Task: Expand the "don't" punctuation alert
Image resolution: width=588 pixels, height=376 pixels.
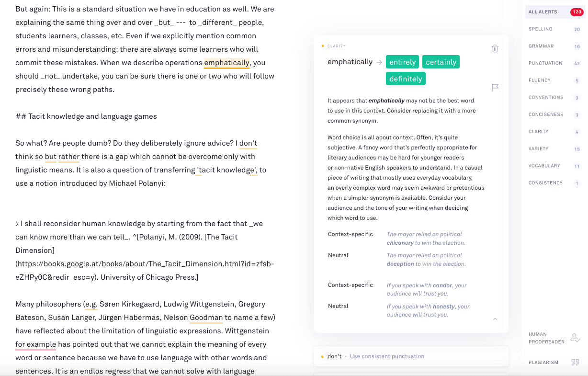Action: 411,356
